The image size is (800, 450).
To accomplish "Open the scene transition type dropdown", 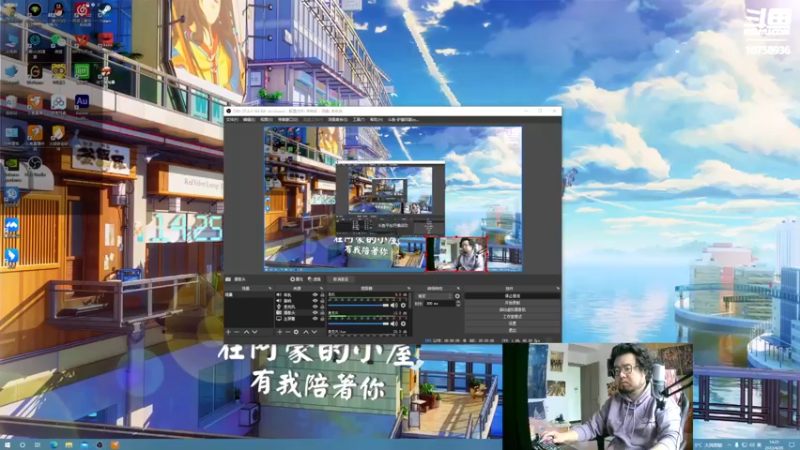I will point(434,296).
